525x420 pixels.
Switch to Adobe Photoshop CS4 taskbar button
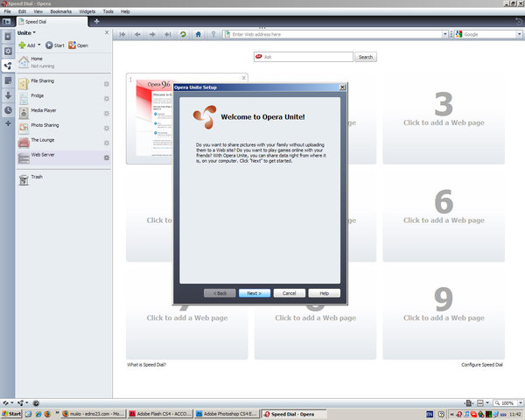[227, 414]
